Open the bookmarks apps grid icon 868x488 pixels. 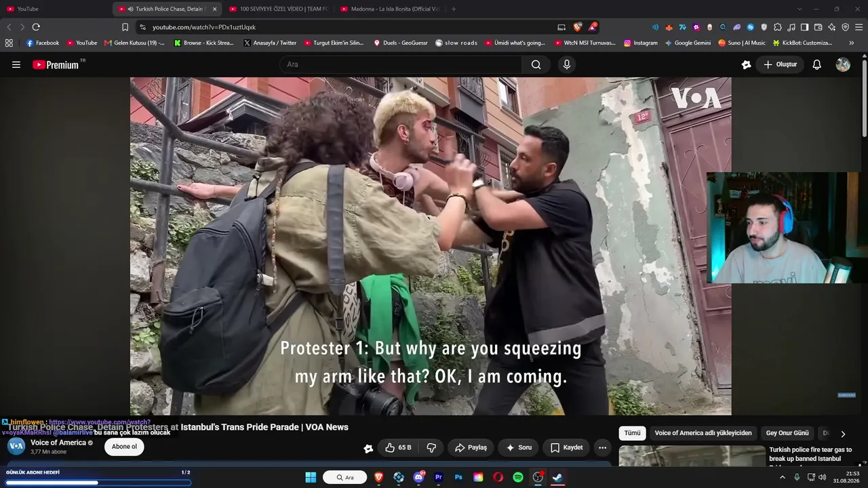[x=9, y=43]
